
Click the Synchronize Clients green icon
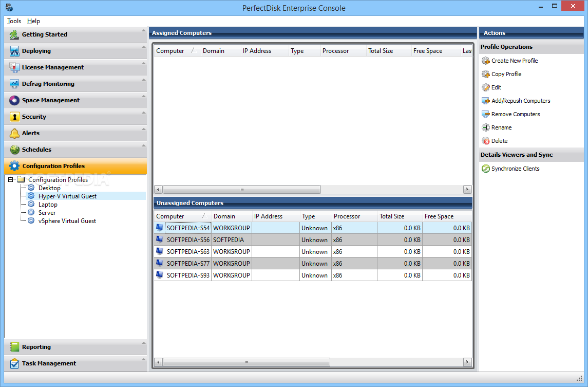(x=486, y=169)
